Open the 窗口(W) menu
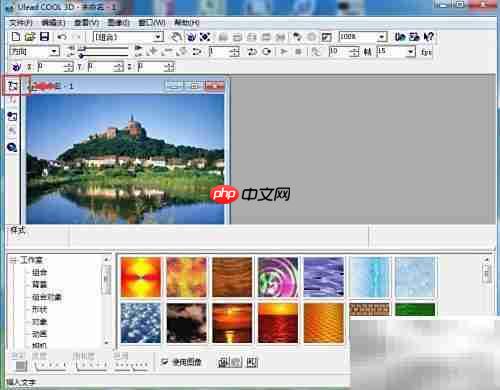The height and width of the screenshot is (390, 500). point(152,23)
